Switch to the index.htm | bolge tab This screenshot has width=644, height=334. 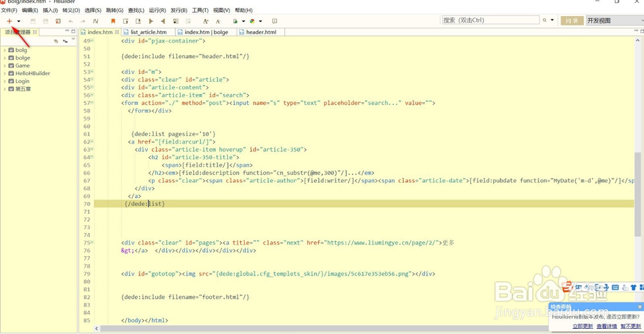[206, 32]
